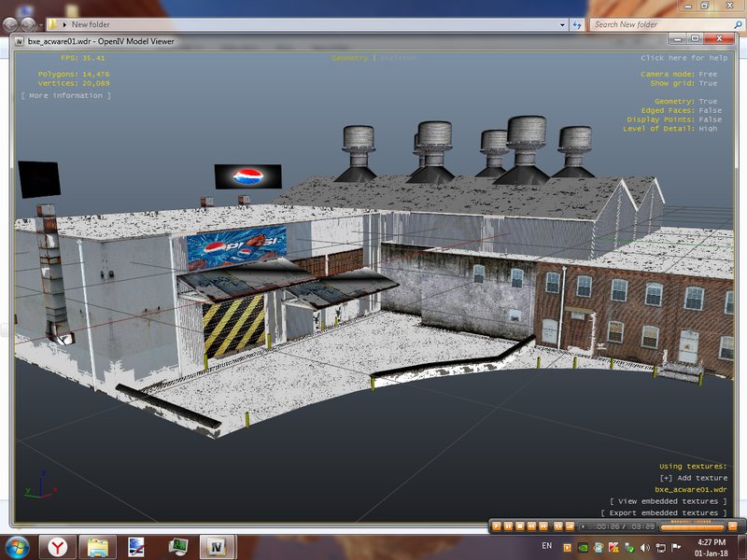Click Export embedded textures

click(x=664, y=512)
